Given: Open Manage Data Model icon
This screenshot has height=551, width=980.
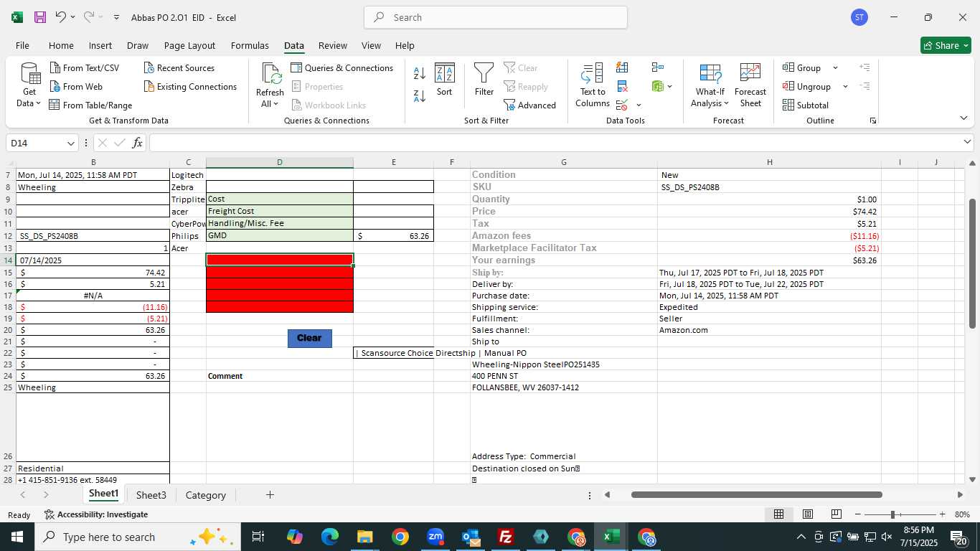Looking at the screenshot, I should click(x=658, y=86).
